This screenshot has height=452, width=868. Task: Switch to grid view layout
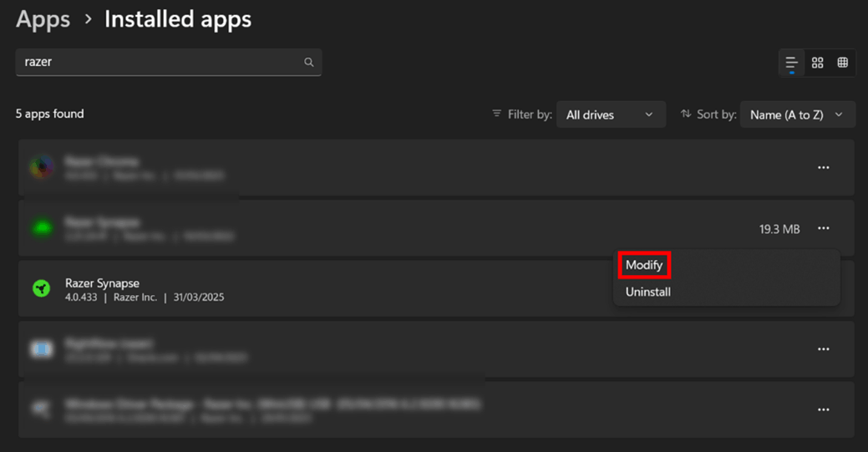click(x=817, y=63)
